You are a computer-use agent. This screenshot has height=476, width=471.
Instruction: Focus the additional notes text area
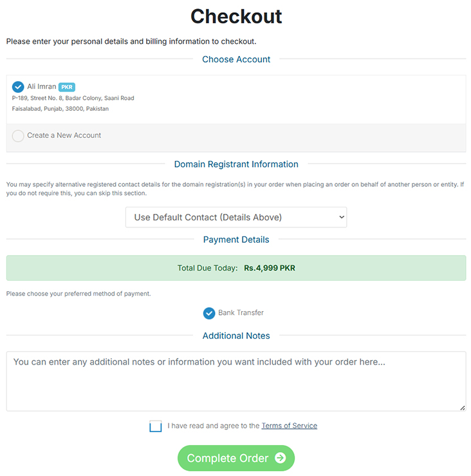pos(235,381)
